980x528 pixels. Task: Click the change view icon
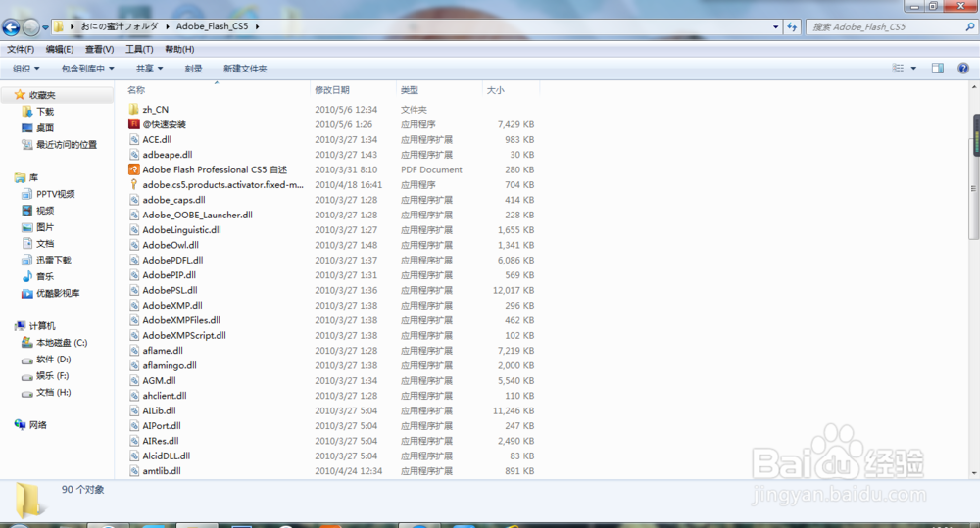click(x=898, y=69)
